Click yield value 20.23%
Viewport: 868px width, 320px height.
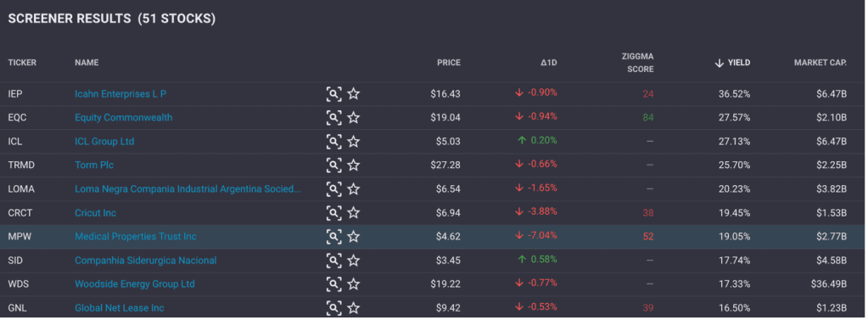(x=735, y=188)
